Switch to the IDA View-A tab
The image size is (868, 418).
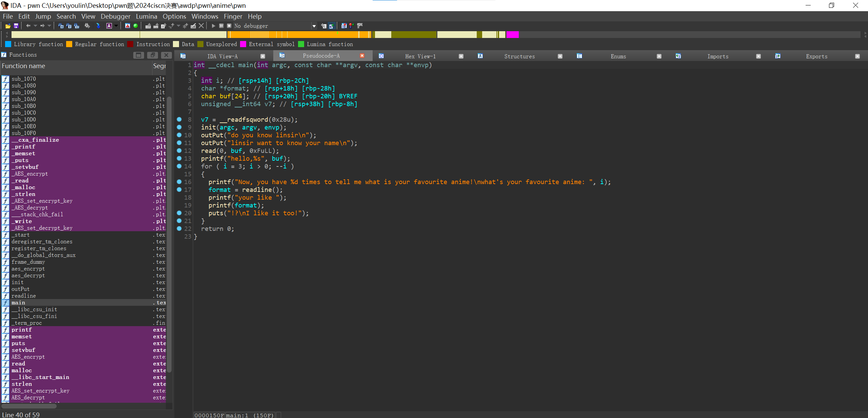[x=222, y=56]
